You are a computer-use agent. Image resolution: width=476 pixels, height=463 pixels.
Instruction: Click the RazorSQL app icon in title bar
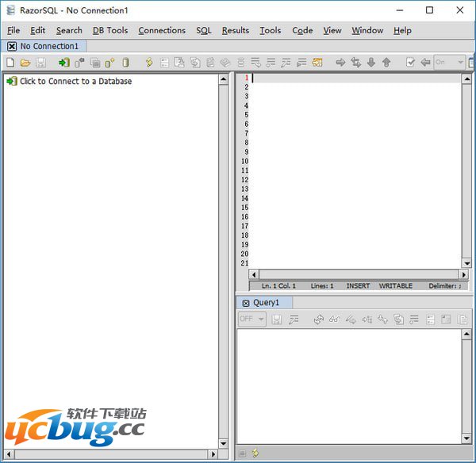tap(11, 10)
